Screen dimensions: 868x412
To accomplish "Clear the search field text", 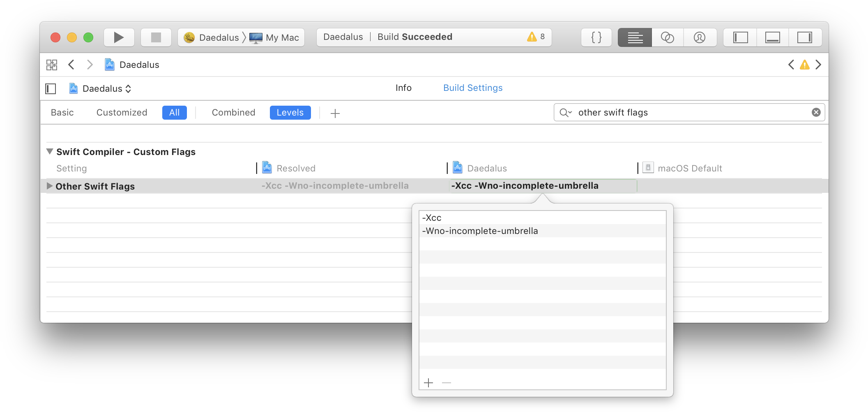I will point(816,112).
